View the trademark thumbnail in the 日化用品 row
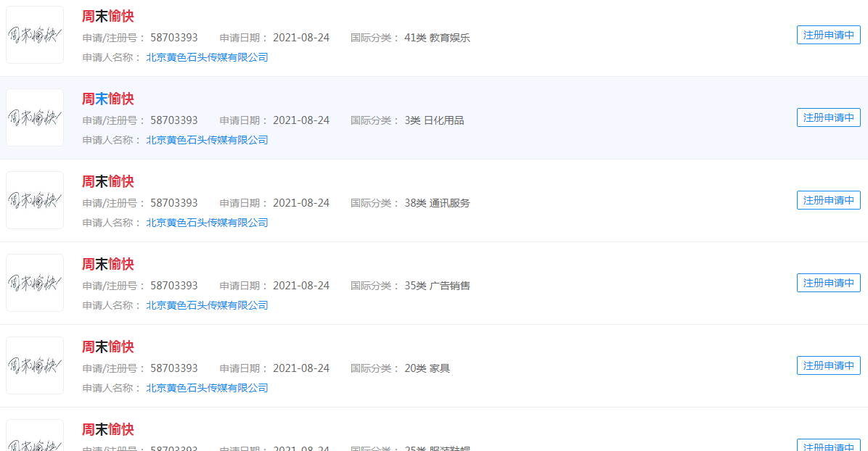The image size is (868, 451). tap(34, 117)
